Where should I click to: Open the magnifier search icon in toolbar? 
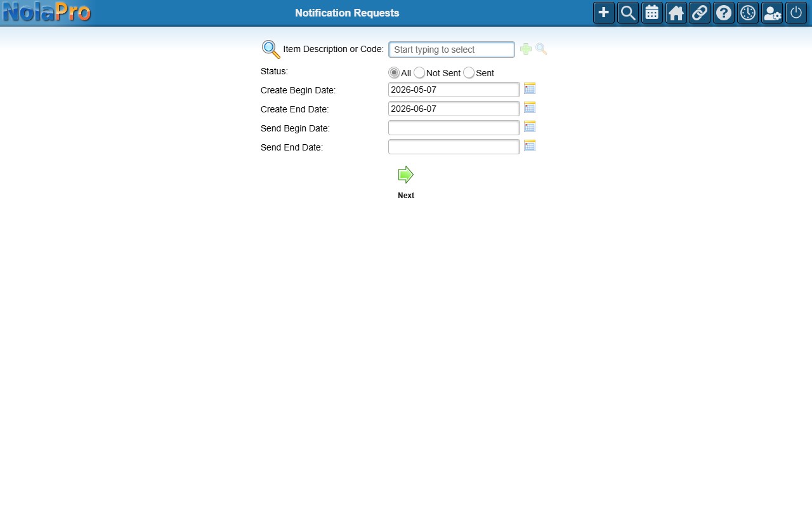tap(628, 13)
